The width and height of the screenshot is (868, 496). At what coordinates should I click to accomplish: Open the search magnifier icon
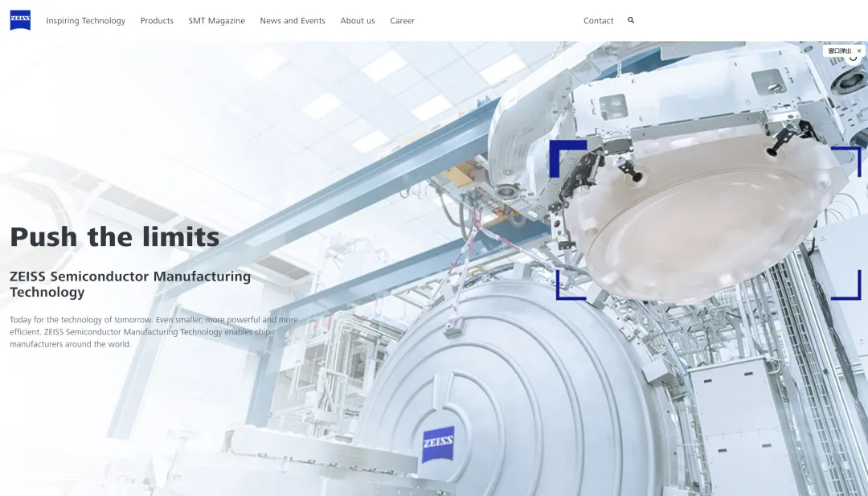click(x=631, y=20)
